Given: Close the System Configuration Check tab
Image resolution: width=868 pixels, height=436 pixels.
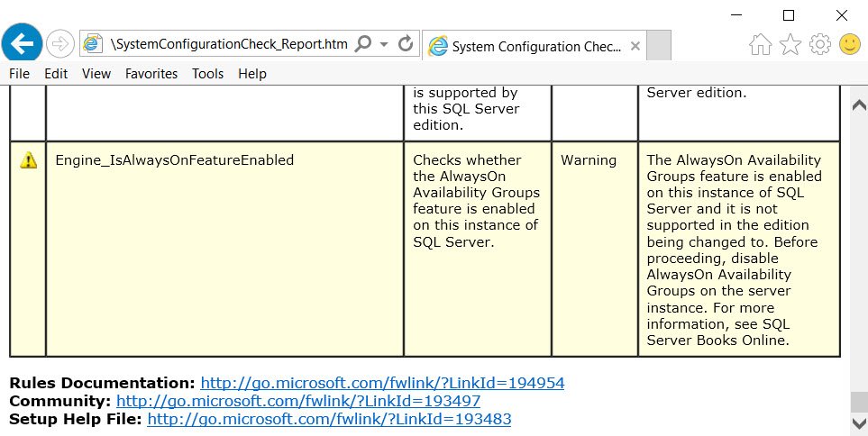Looking at the screenshot, I should pyautogui.click(x=635, y=47).
